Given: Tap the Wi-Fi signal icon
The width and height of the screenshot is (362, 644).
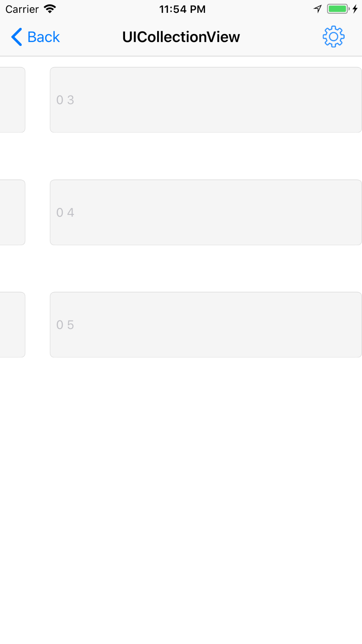Looking at the screenshot, I should (50, 9).
